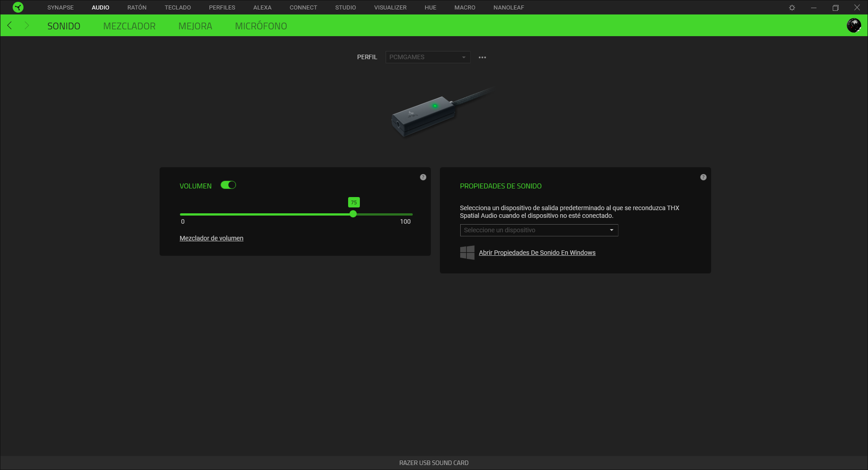Switch to the Mezclador tab

(129, 26)
